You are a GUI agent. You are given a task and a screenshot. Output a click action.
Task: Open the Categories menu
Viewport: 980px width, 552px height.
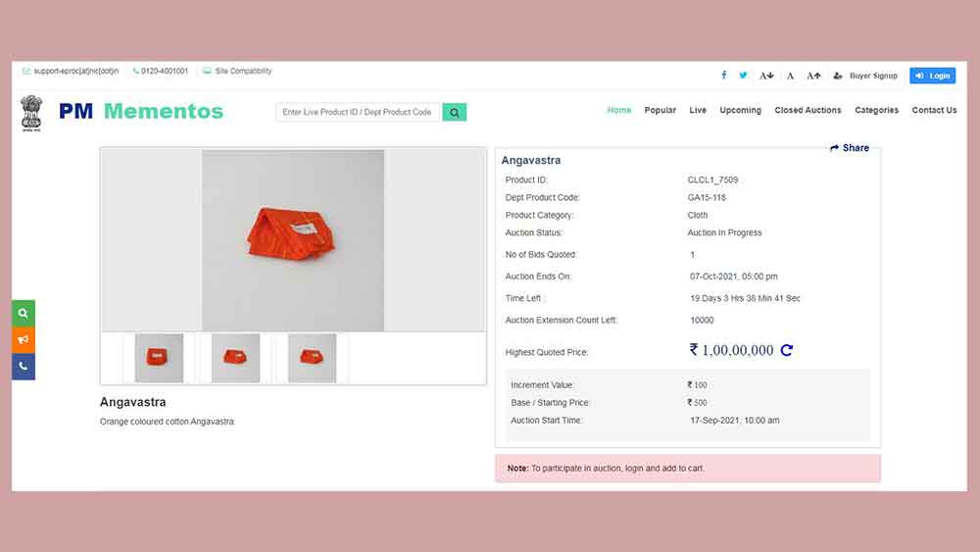[x=876, y=111]
